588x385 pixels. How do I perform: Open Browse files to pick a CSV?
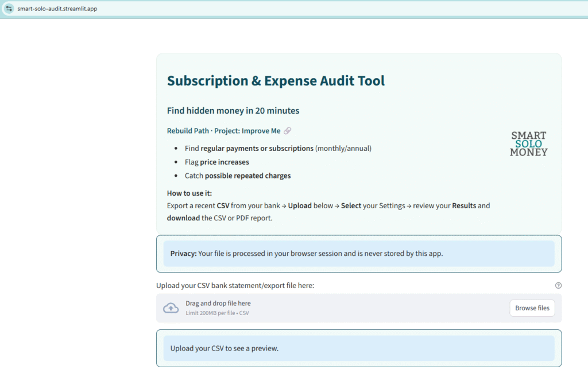[x=532, y=308]
